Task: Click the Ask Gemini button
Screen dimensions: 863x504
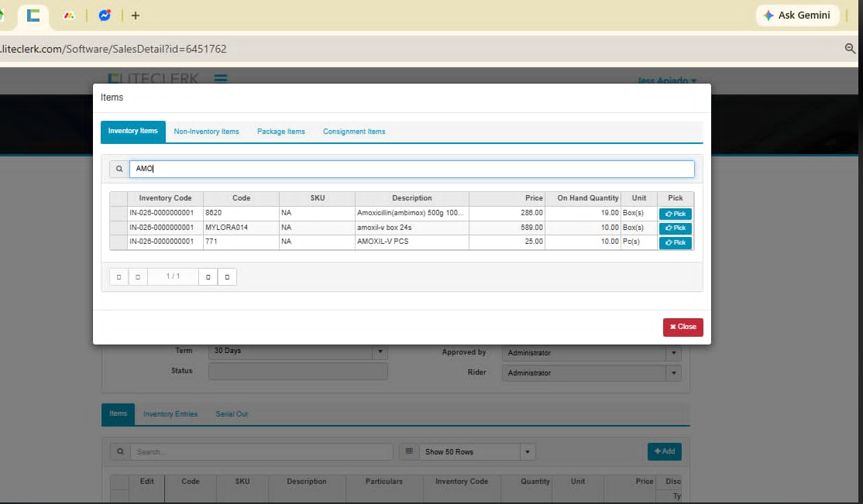Action: click(797, 15)
